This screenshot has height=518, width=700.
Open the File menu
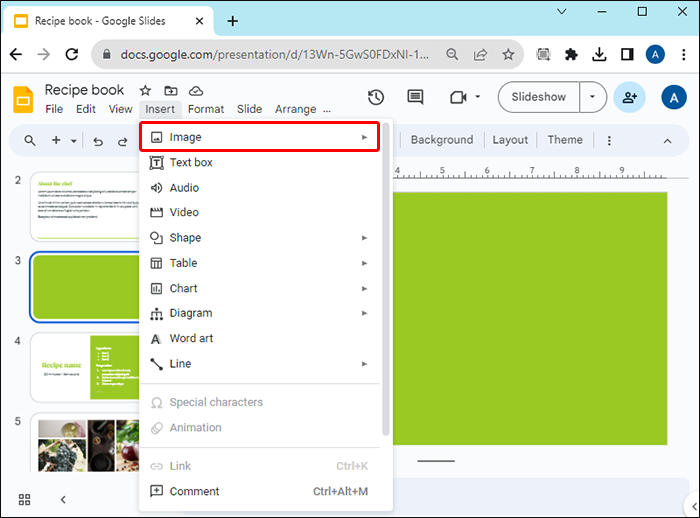(54, 109)
